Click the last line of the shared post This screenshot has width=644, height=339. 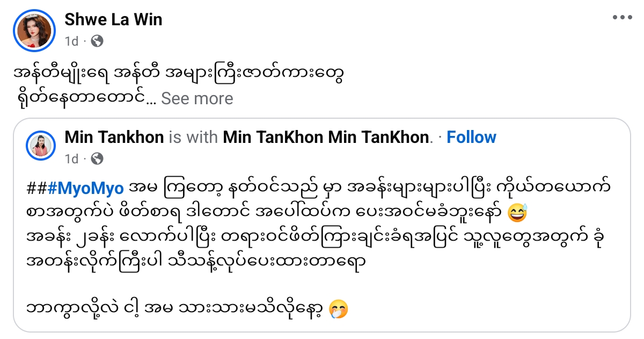[x=177, y=309]
